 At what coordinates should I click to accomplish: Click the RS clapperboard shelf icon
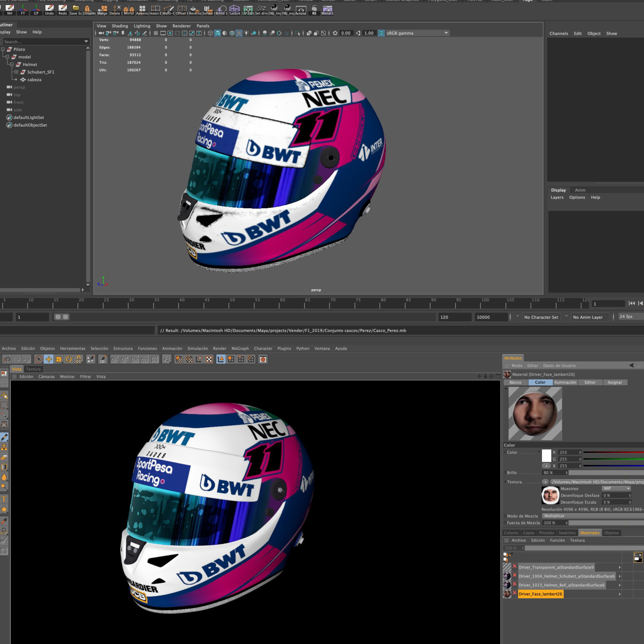coord(314,10)
